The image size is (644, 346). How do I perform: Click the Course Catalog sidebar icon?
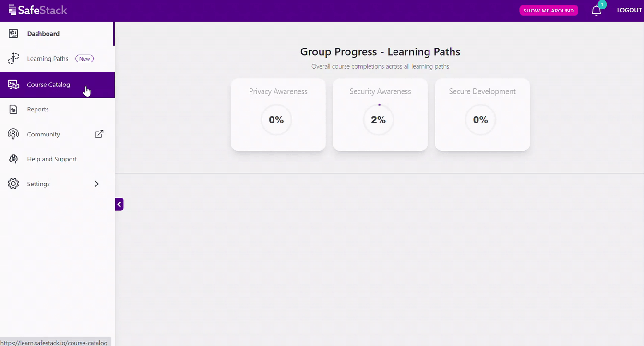coord(13,85)
